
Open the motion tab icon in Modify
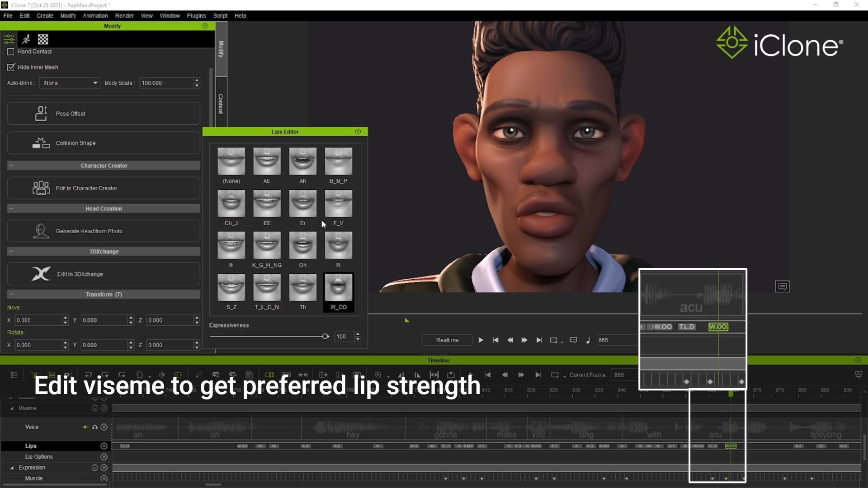click(x=26, y=39)
